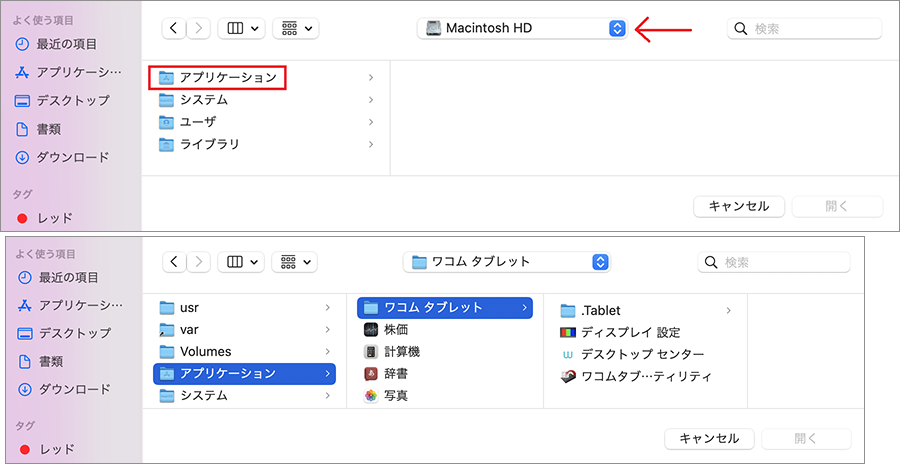Image resolution: width=900 pixels, height=467 pixels.
Task: Select the highlighted アプリケーション folder in the bottom dialog
Action: (x=245, y=374)
